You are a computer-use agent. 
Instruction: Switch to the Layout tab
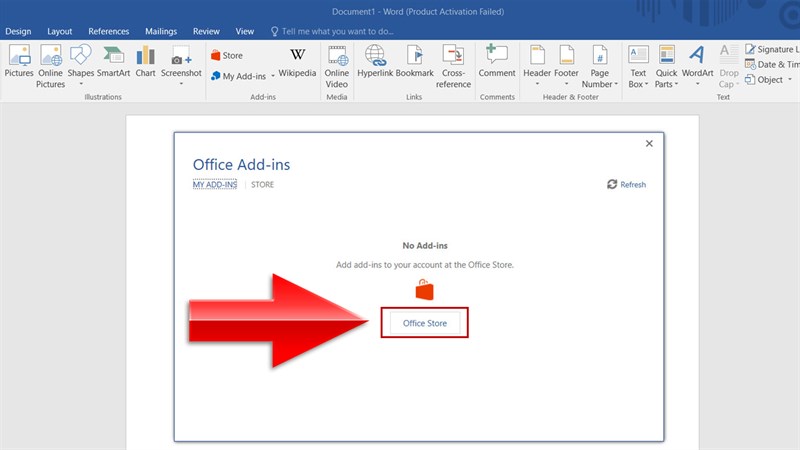(60, 31)
